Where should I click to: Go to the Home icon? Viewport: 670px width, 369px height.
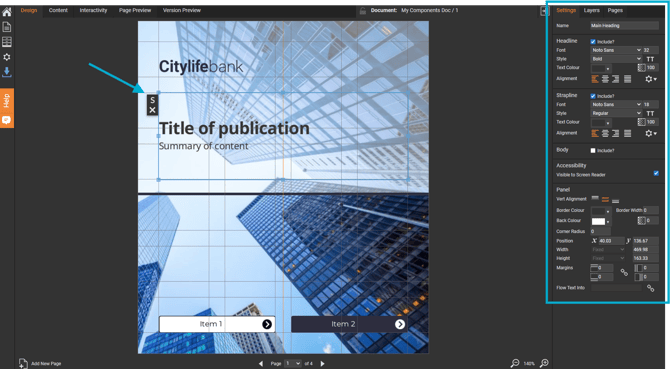pyautogui.click(x=7, y=12)
